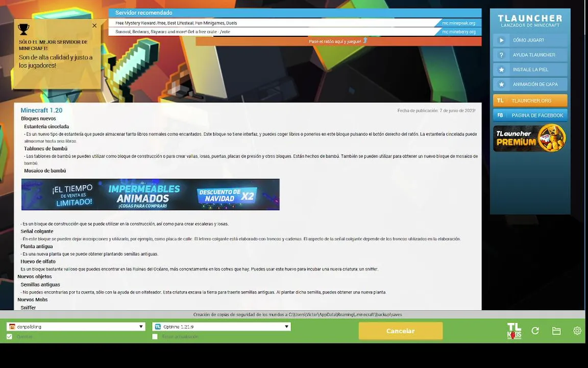Open TLAUNCHER.ORG orange button
This screenshot has height=368, width=588.
(x=530, y=101)
